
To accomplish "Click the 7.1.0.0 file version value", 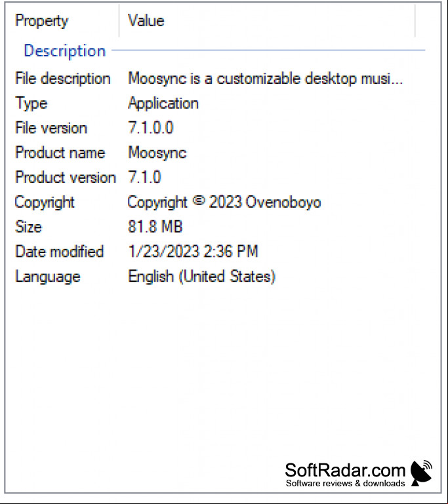I will point(150,128).
